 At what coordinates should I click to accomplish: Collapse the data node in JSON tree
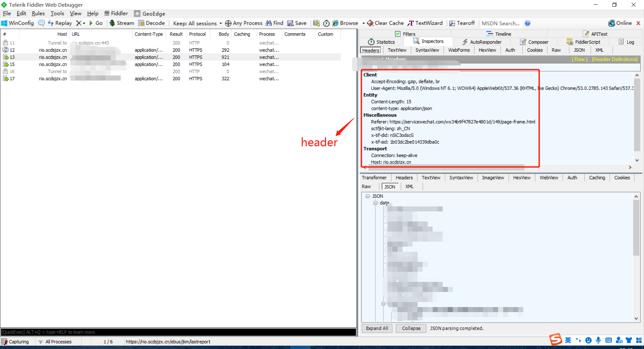click(376, 203)
